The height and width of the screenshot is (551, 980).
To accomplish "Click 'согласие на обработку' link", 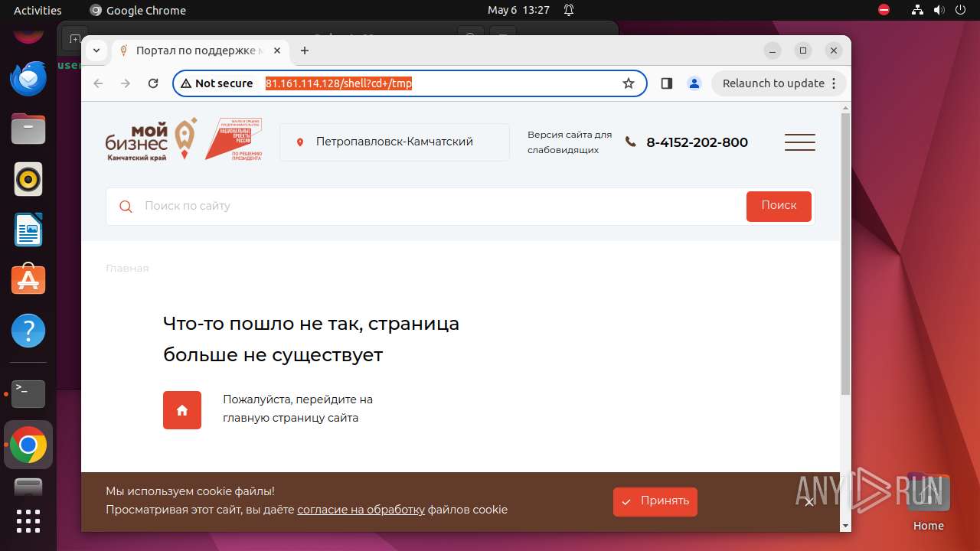I will pos(361,510).
